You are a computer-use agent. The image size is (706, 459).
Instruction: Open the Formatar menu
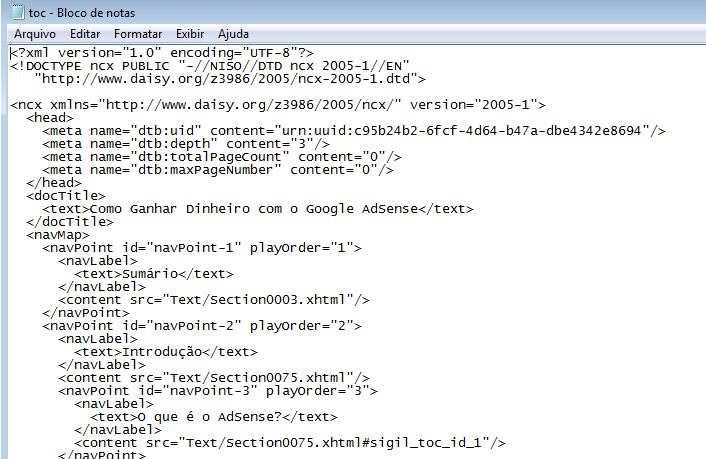[x=138, y=34]
